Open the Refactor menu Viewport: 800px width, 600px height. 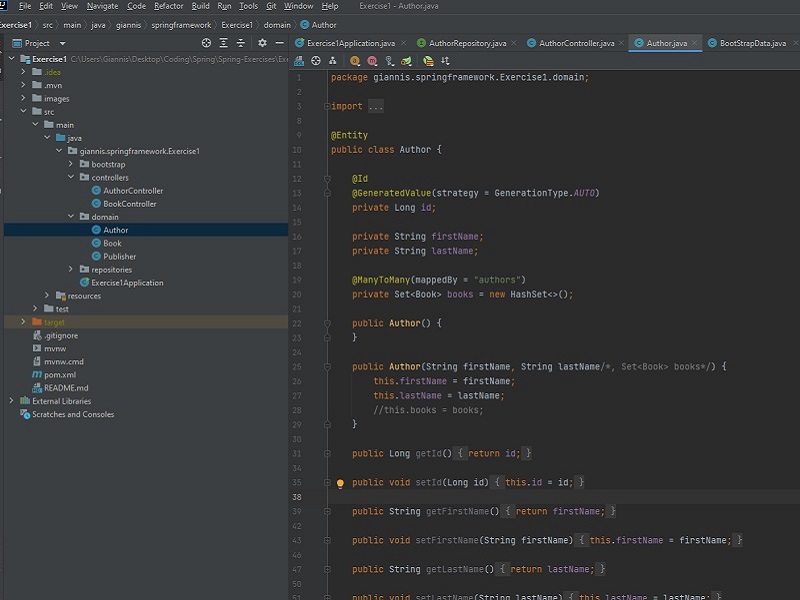coord(168,6)
